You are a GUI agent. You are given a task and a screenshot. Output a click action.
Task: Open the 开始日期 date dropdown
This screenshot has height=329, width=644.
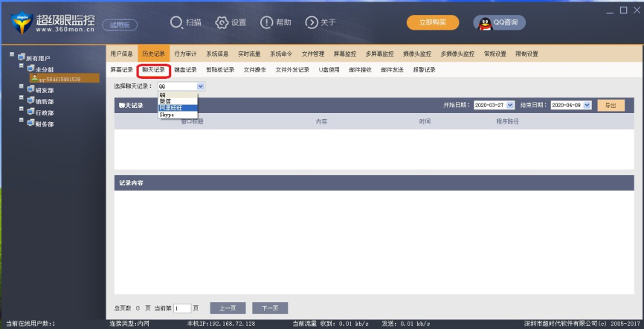pos(511,105)
